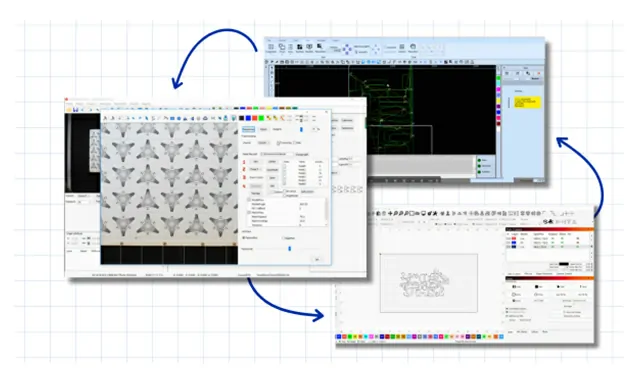Choose dark red layer color in black-canvas window palette
This screenshot has height=385, width=644.
(x=498, y=124)
